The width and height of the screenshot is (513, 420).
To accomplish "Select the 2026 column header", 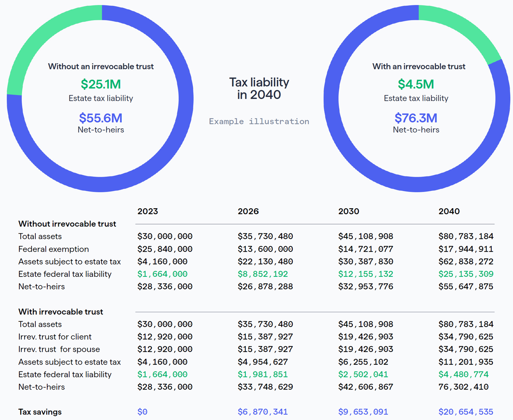I will 248,211.
